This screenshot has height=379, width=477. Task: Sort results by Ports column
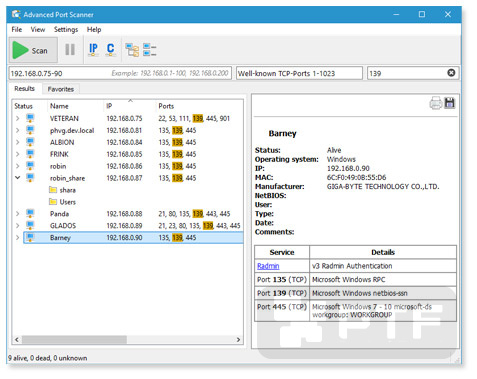(166, 106)
